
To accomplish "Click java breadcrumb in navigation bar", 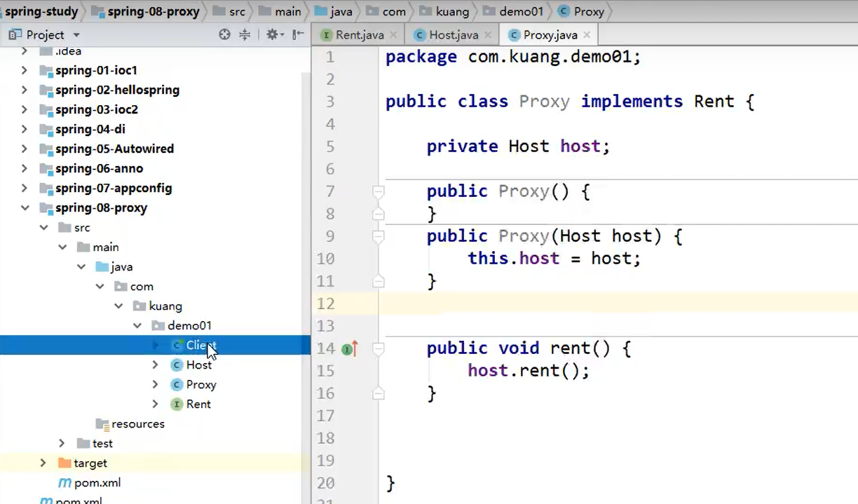I will [x=334, y=11].
